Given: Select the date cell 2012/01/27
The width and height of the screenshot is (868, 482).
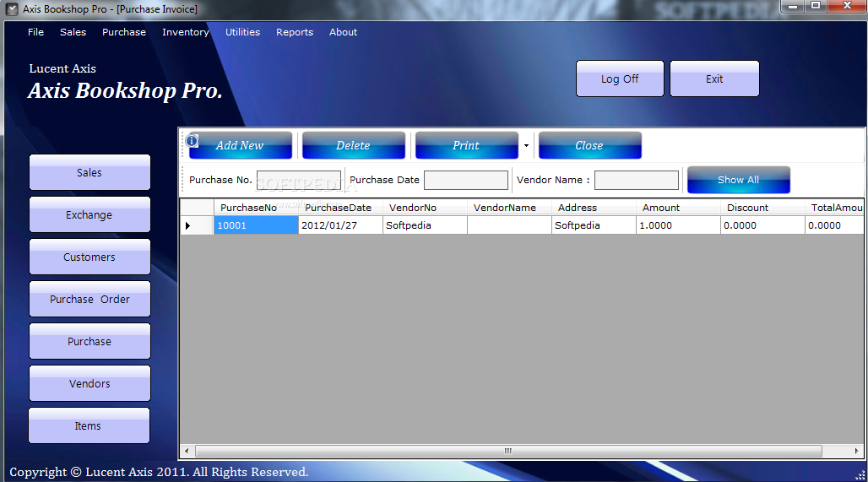Looking at the screenshot, I should pyautogui.click(x=340, y=225).
